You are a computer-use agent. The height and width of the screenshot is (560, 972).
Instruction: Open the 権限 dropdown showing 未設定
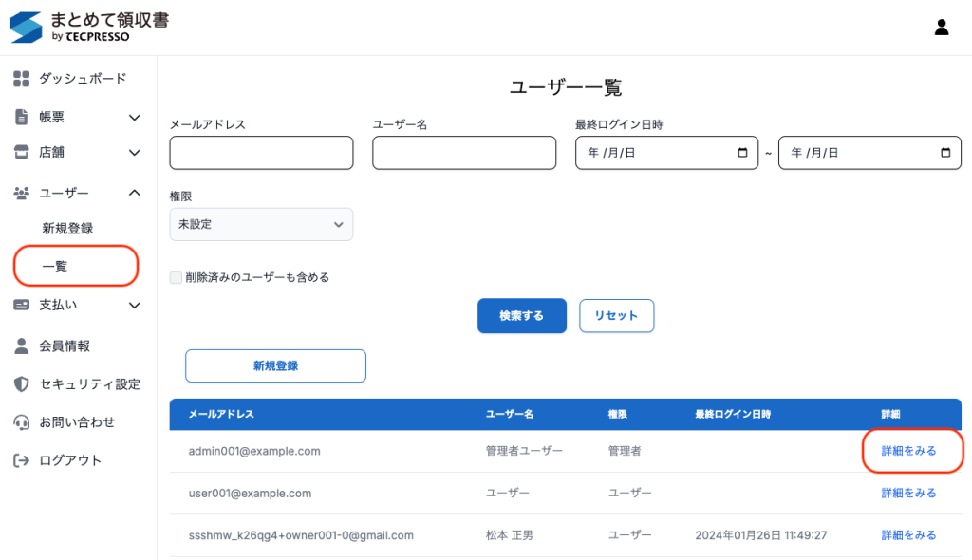tap(261, 225)
